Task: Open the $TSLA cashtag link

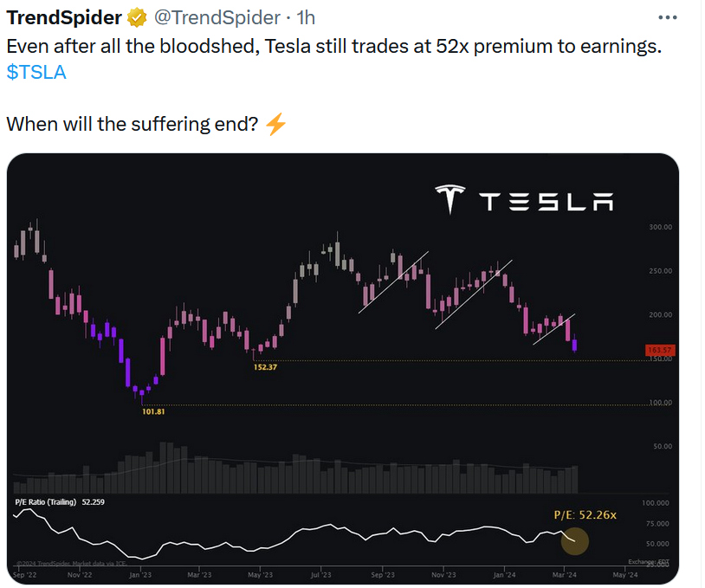Action: click(36, 72)
